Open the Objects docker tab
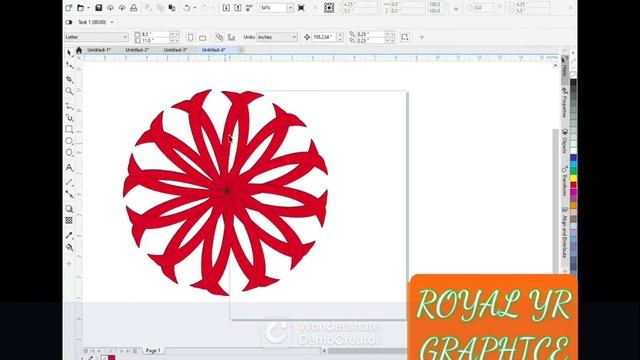 point(564,140)
